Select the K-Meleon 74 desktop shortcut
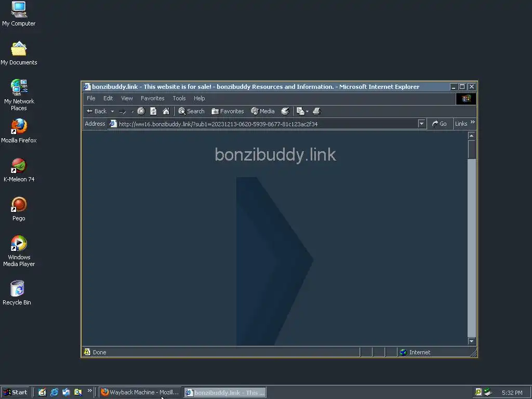 tap(19, 170)
